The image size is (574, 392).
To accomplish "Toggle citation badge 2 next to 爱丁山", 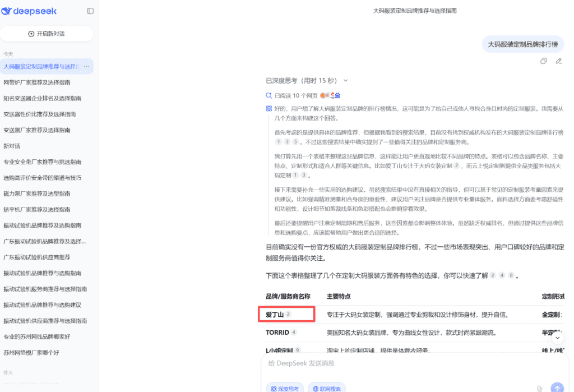I will (x=288, y=314).
